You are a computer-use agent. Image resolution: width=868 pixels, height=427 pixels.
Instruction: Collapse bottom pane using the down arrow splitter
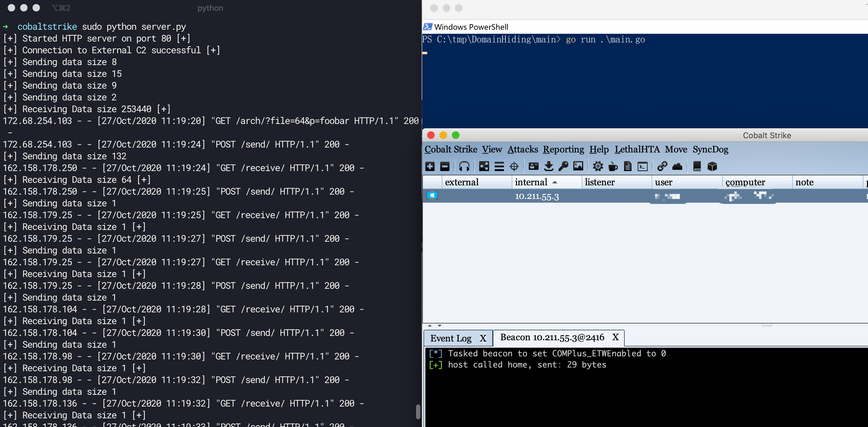[439, 326]
